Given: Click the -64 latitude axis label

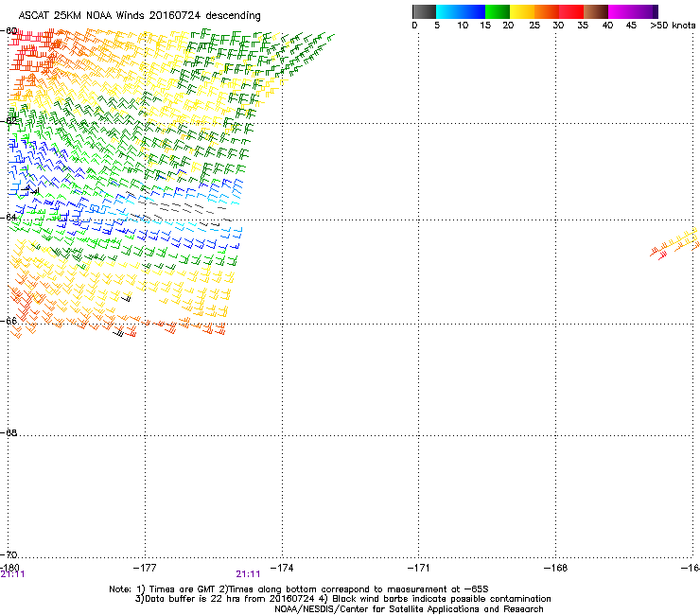Looking at the screenshot, I should click(x=9, y=218).
